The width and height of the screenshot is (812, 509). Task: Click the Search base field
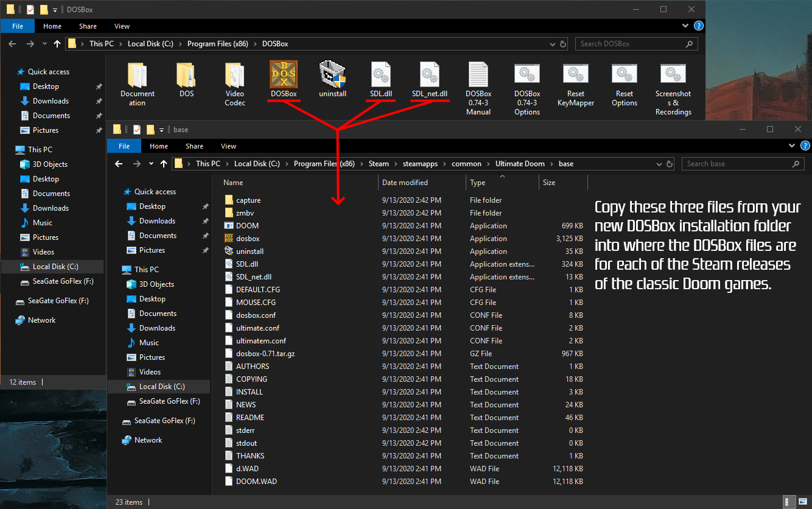[x=743, y=164]
